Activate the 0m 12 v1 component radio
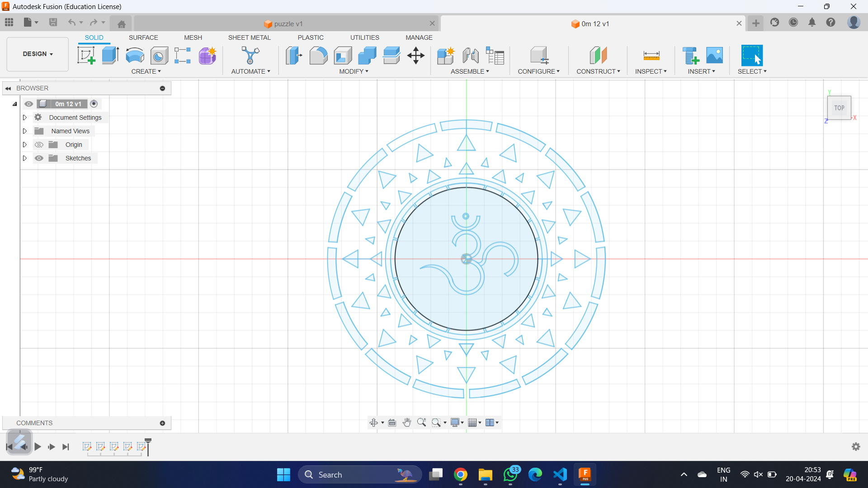 pos(94,104)
